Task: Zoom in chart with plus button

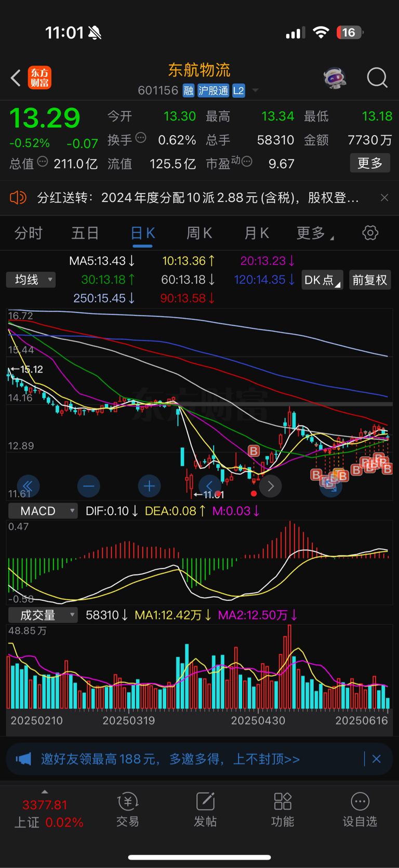Action: pos(150,486)
